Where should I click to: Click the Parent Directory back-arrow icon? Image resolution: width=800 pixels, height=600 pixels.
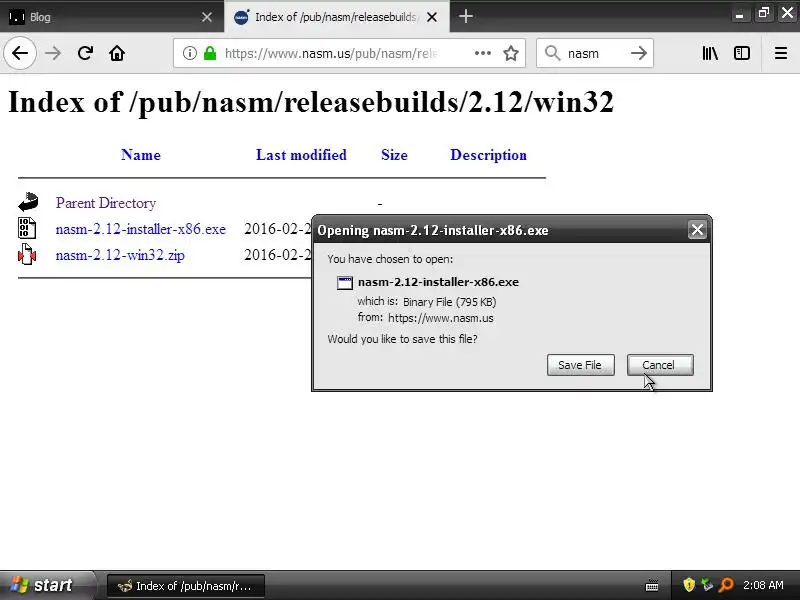28,202
